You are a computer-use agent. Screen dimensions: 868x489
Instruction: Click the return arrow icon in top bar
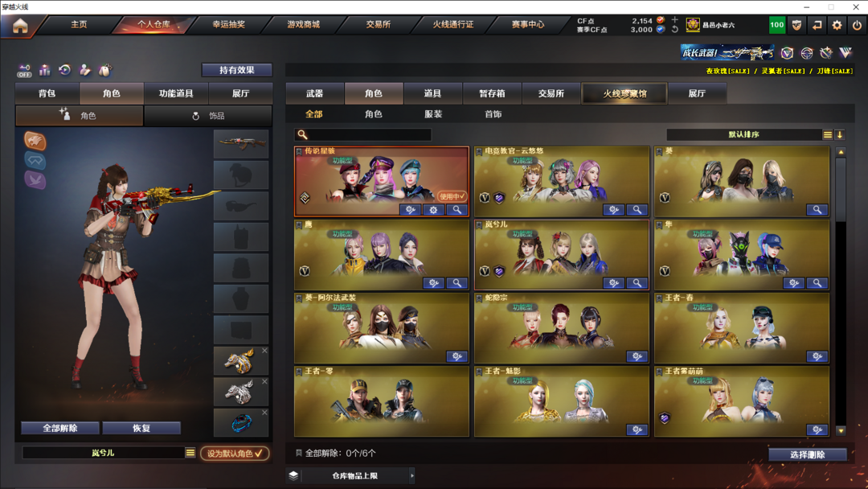[817, 25]
